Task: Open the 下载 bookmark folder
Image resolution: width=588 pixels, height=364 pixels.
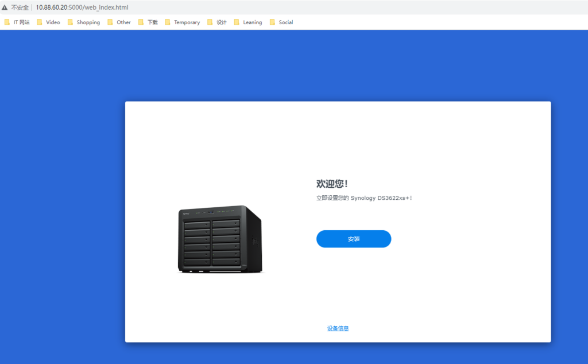Action: pyautogui.click(x=148, y=22)
